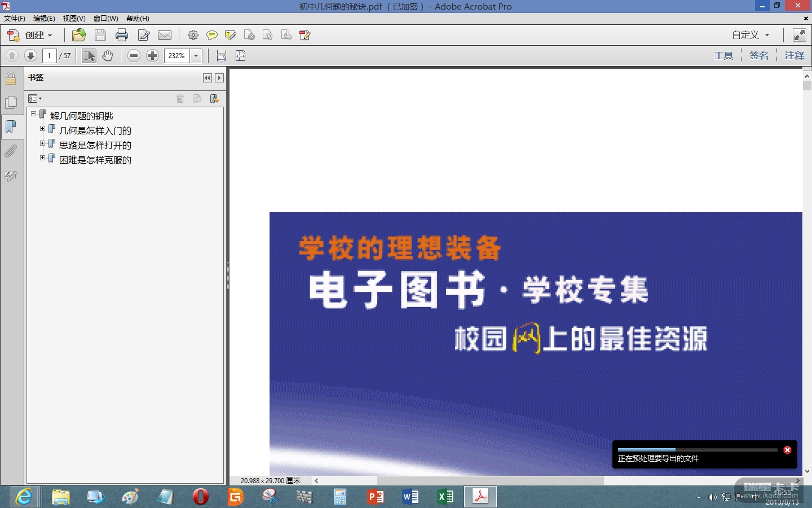This screenshot has height=508, width=812.
Task: Select the 解几何题的钥匙 bookmark
Action: [82, 116]
